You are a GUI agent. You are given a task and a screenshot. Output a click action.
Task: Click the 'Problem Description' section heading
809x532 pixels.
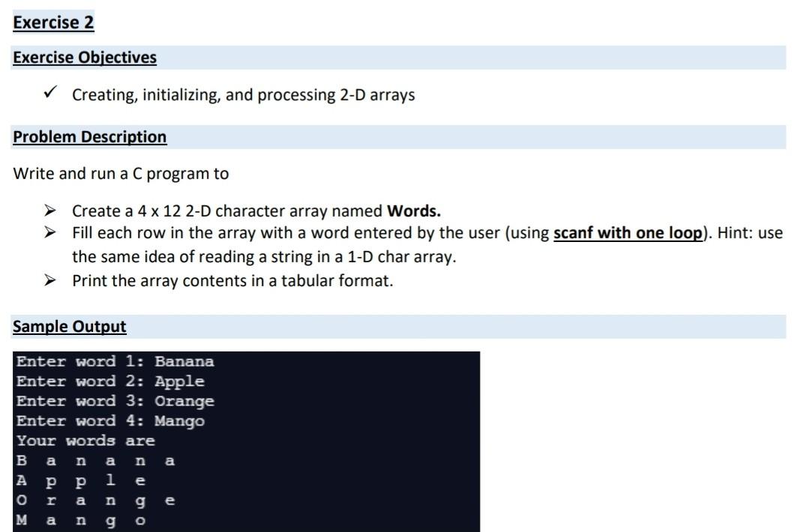point(90,136)
